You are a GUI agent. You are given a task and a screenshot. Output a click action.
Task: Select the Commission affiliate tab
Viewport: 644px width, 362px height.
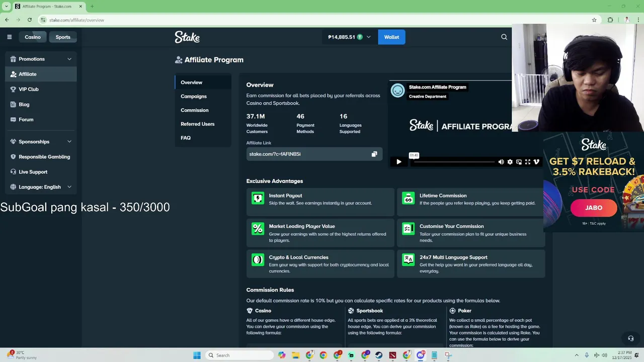pos(203,110)
